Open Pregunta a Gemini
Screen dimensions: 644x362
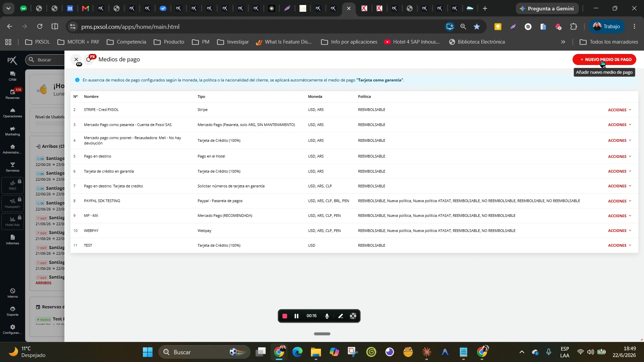(547, 8)
